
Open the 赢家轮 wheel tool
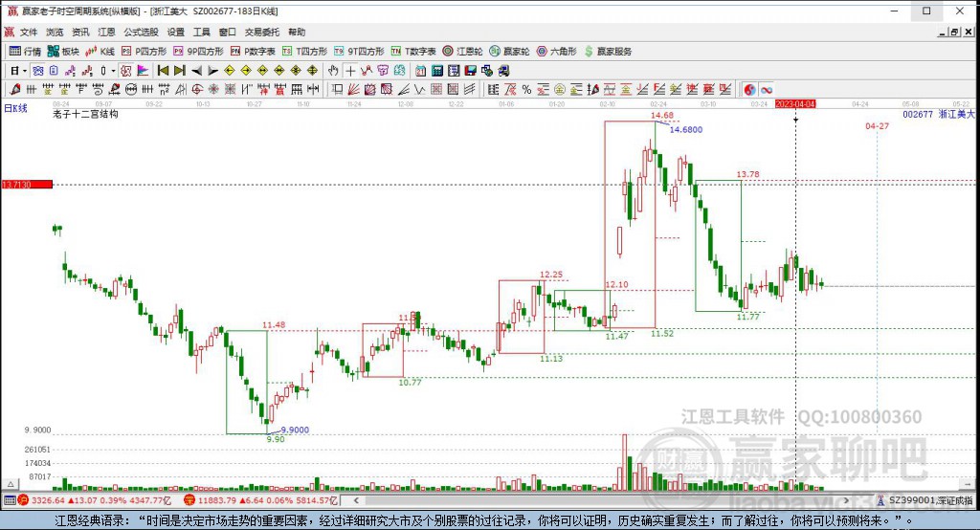[509, 52]
